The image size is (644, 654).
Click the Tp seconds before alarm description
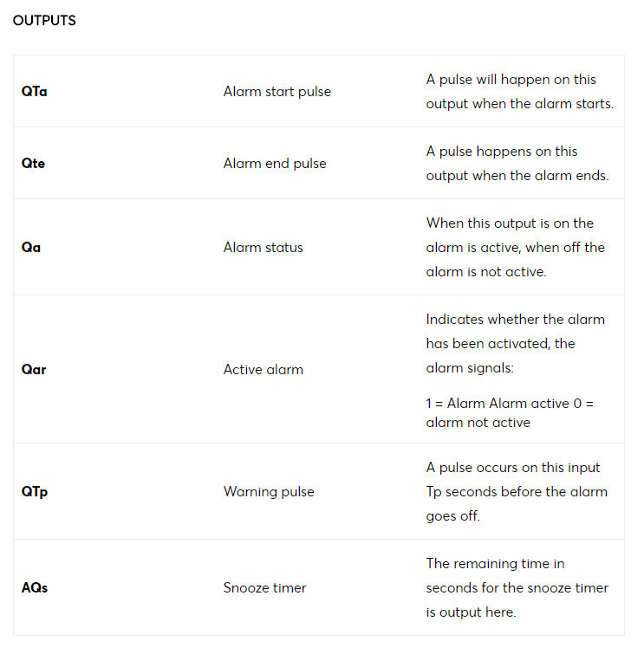coord(517,491)
